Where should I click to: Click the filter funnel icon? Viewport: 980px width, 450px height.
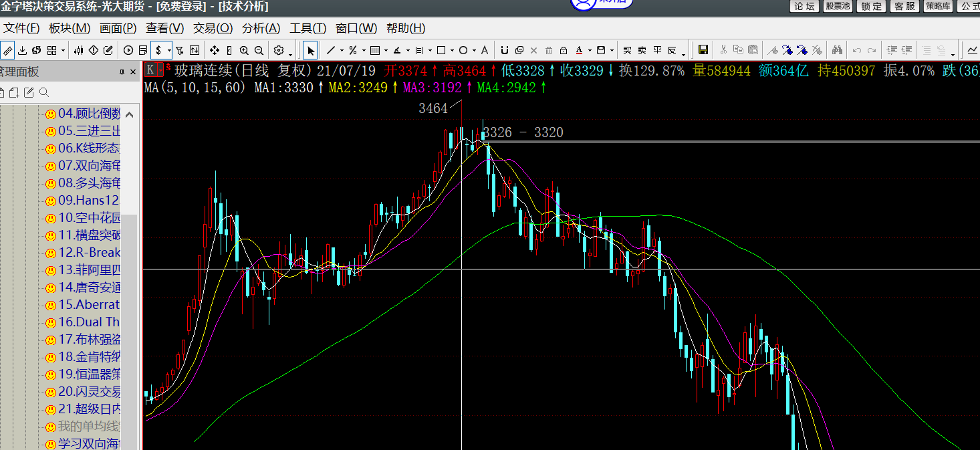(179, 50)
